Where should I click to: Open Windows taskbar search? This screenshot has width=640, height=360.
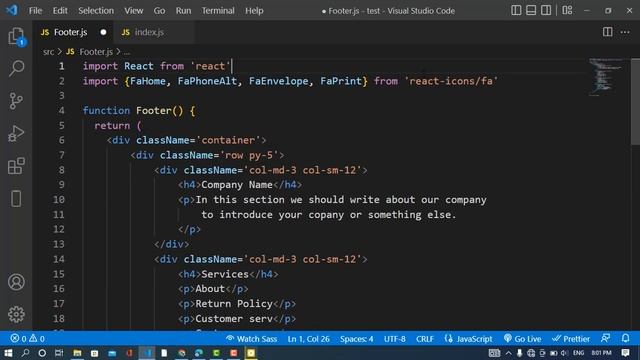click(x=25, y=353)
